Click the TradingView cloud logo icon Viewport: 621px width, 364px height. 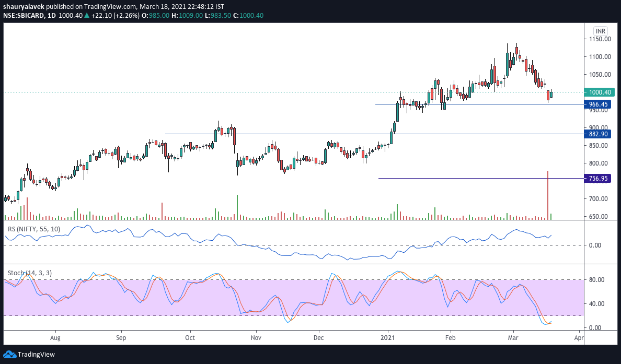pos(9,354)
